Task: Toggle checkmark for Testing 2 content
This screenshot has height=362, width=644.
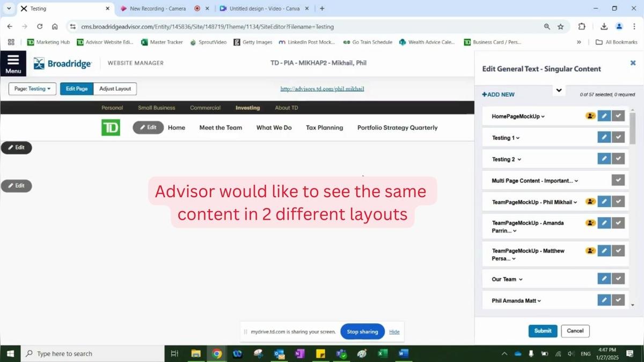Action: [x=618, y=159]
